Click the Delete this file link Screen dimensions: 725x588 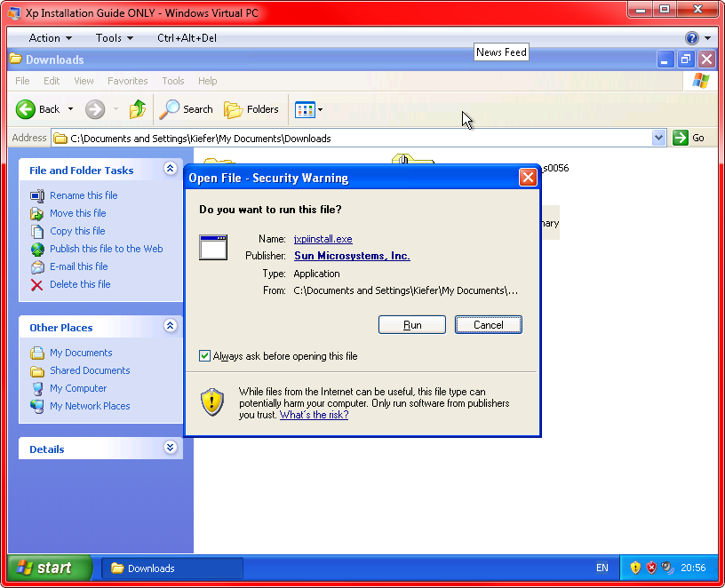[x=80, y=284]
